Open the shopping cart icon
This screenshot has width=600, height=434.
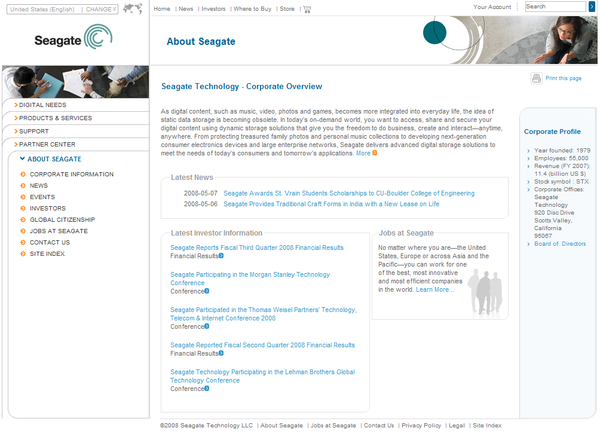point(307,9)
